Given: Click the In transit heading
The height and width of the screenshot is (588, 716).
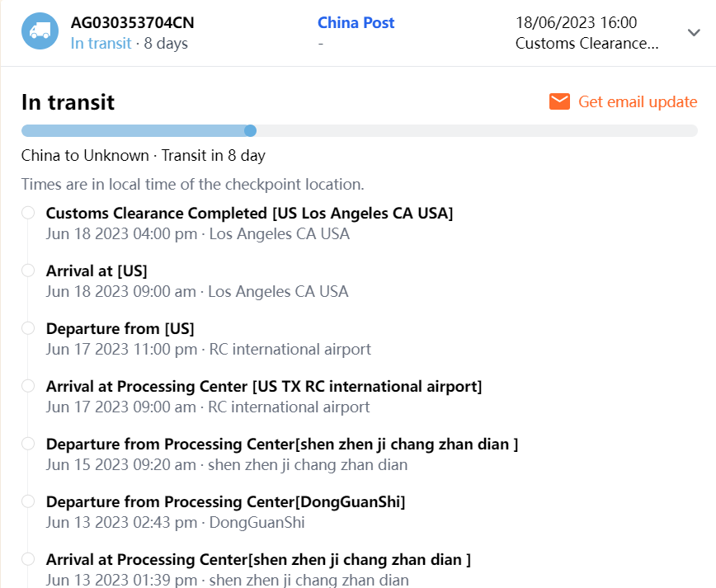Looking at the screenshot, I should point(68,102).
